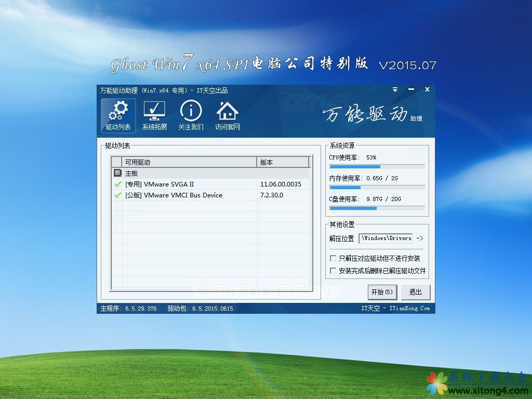Click the 内存使用率 progress bar
The image size is (532, 399).
pos(377,187)
